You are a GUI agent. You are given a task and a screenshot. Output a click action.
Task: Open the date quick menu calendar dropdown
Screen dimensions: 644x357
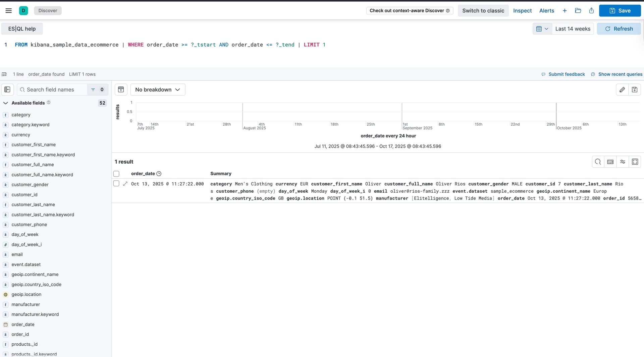(x=542, y=29)
